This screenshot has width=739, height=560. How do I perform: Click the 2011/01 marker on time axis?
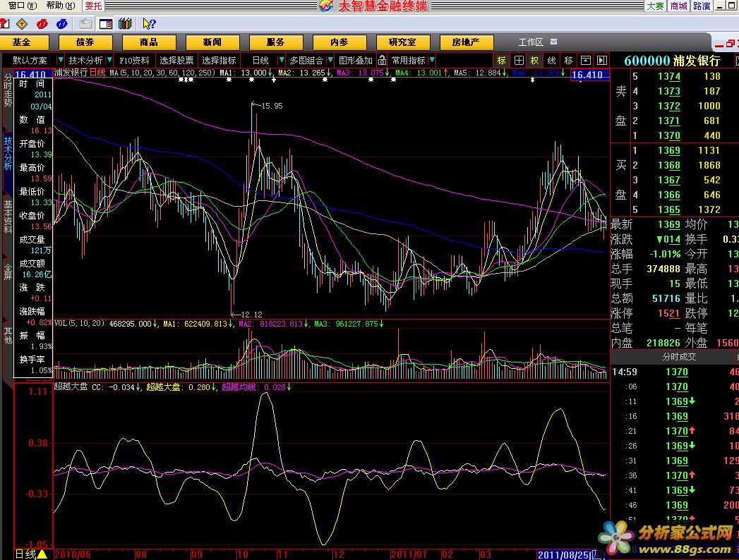408,555
